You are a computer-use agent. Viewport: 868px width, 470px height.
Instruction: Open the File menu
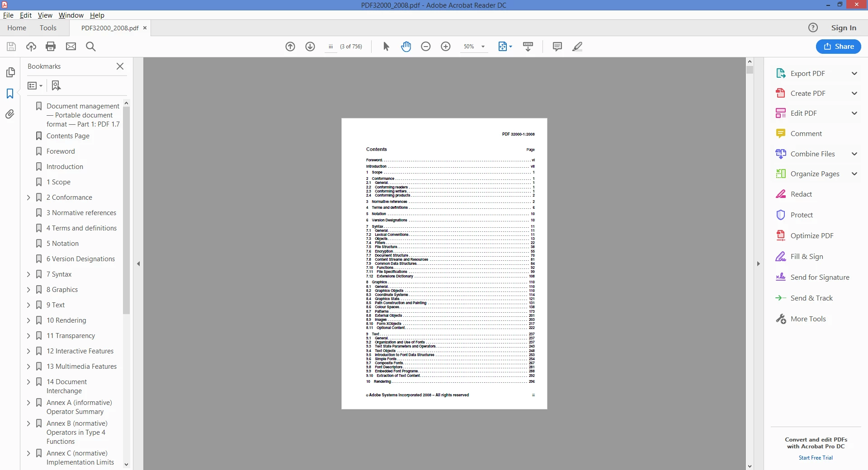(x=8, y=15)
